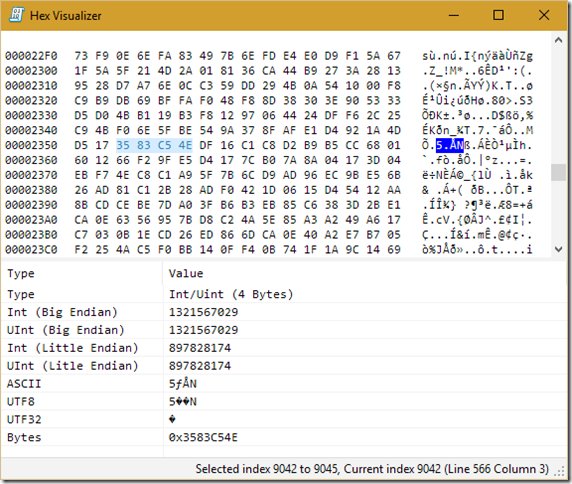Screen dimensions: 572x484
Task: Click the ASCII text sù.nú.I{nýäàÙñZg
Action: (x=478, y=56)
